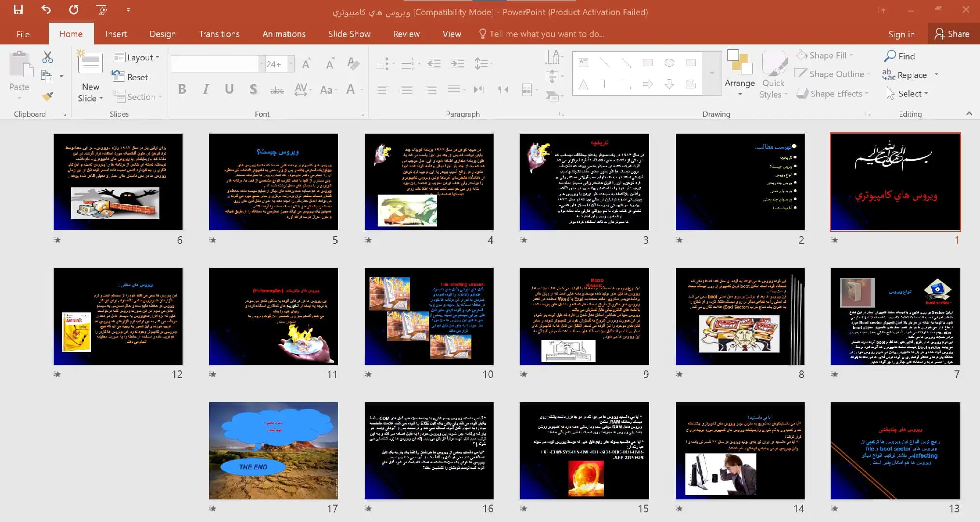Image resolution: width=980 pixels, height=522 pixels.
Task: Click the Share button
Action: point(952,34)
